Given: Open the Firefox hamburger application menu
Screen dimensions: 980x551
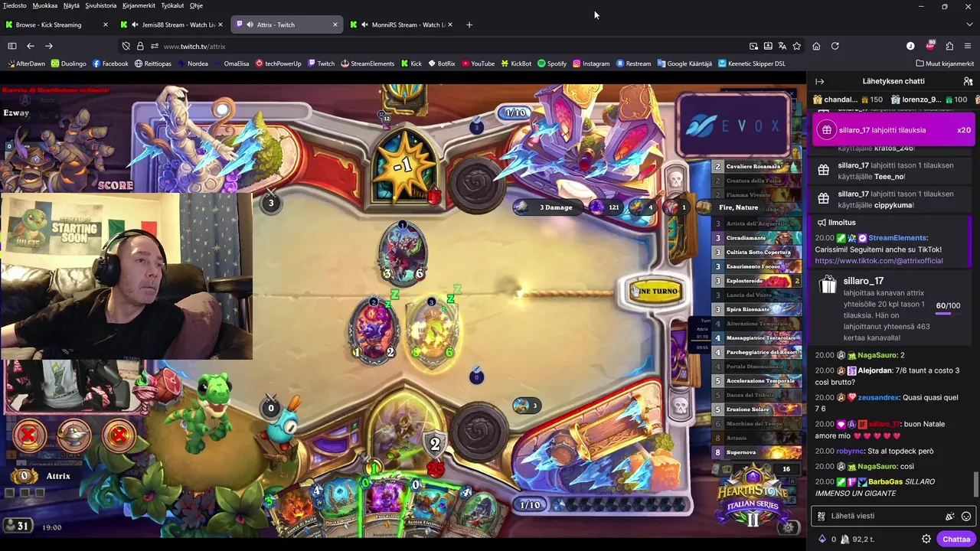Looking at the screenshot, I should pos(968,46).
